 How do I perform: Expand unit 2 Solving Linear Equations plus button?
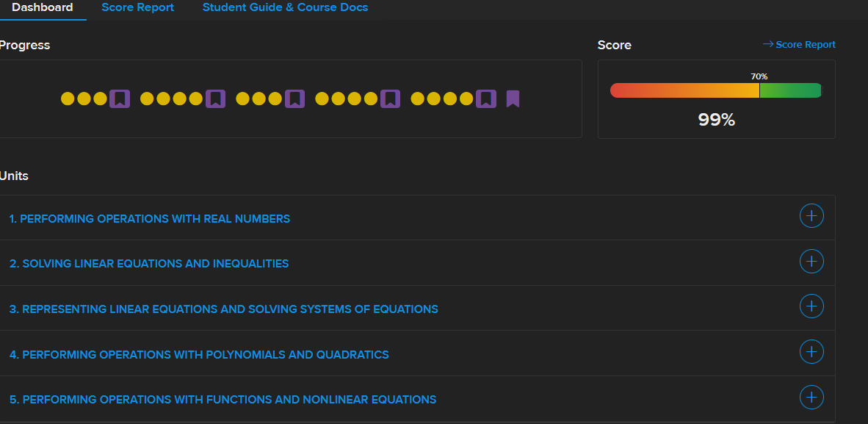[x=811, y=261]
